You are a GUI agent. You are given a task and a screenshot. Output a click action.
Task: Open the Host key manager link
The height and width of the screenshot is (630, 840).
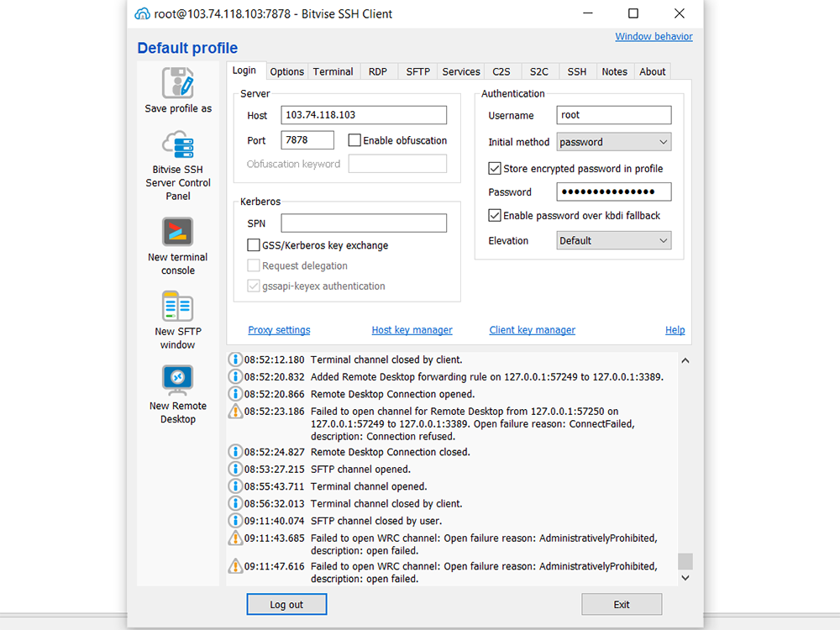[412, 330]
